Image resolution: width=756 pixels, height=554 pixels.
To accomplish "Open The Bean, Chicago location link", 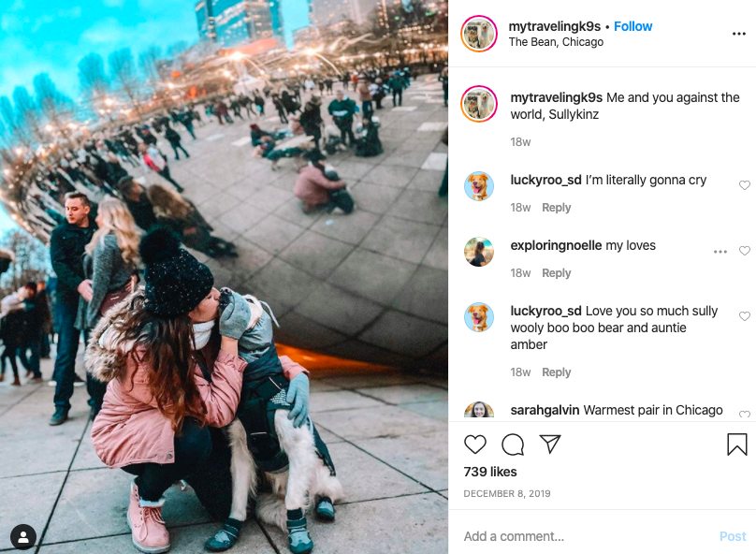I will (556, 42).
